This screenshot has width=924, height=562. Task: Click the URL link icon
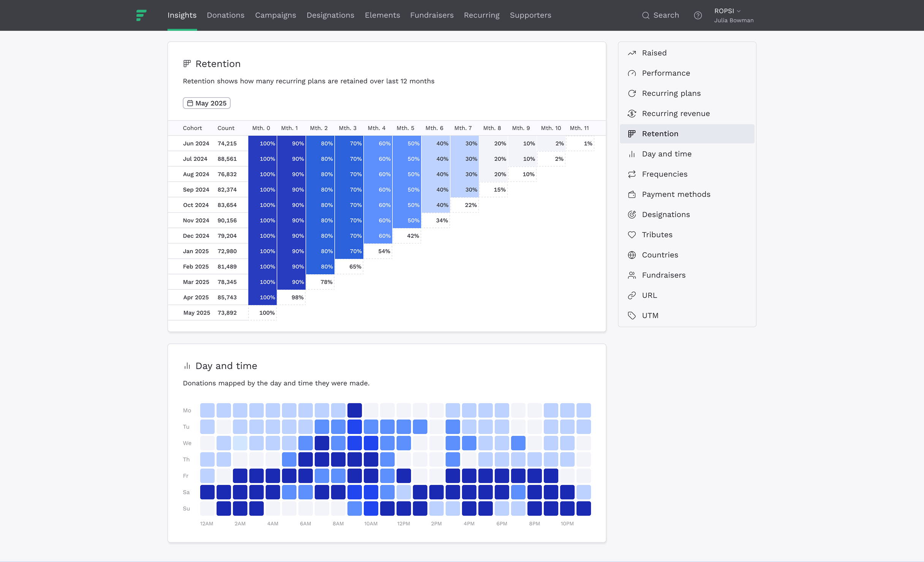pyautogui.click(x=632, y=295)
